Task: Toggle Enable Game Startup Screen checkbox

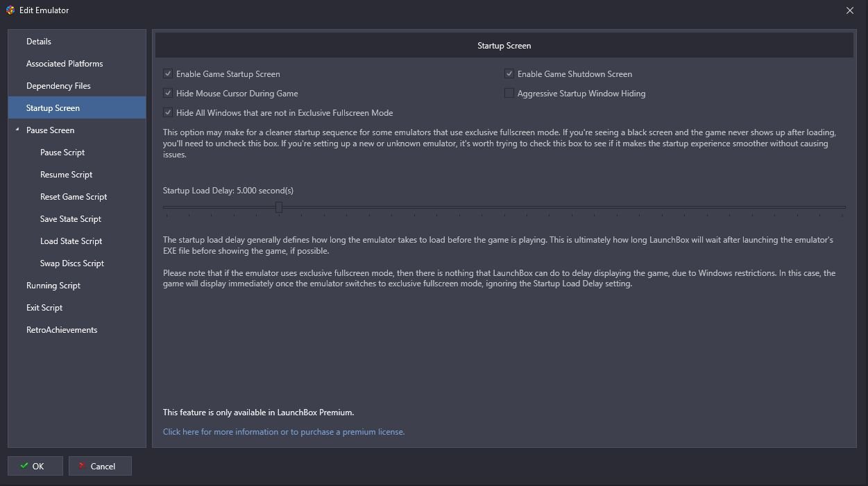Action: pos(168,73)
